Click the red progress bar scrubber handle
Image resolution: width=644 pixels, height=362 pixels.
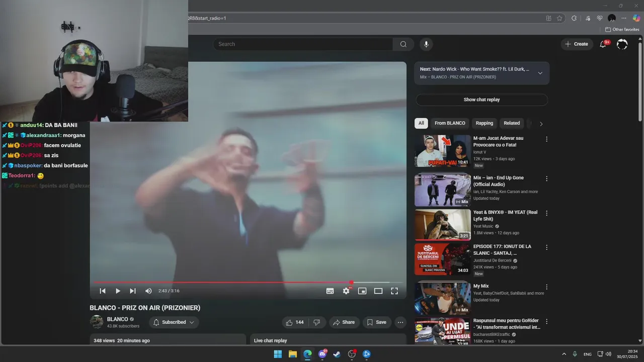[351, 283]
